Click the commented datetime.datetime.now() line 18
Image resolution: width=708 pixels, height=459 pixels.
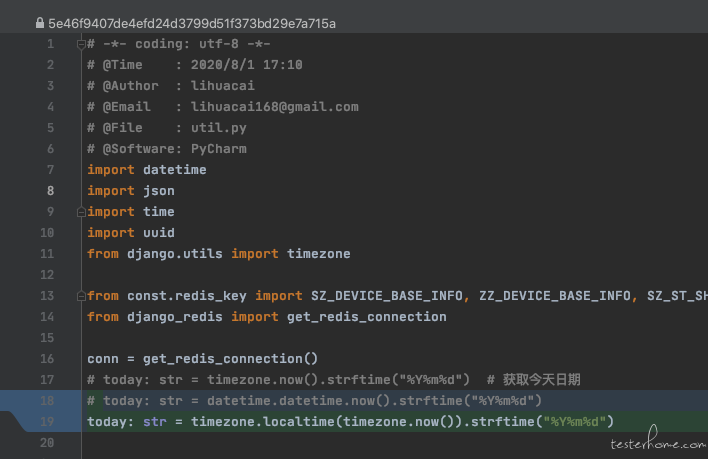[x=314, y=401]
